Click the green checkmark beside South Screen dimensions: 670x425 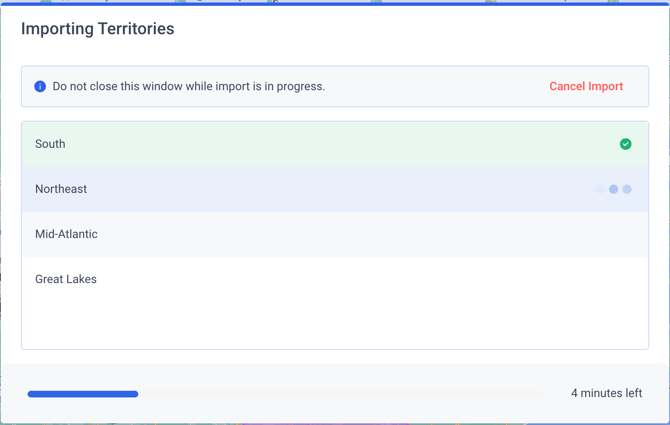[x=625, y=144]
